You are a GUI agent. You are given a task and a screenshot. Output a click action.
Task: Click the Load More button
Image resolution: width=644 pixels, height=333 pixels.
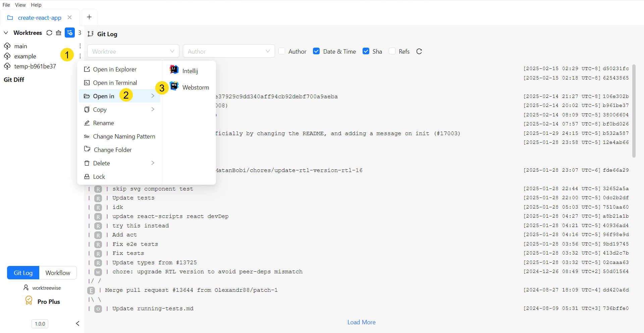[361, 322]
